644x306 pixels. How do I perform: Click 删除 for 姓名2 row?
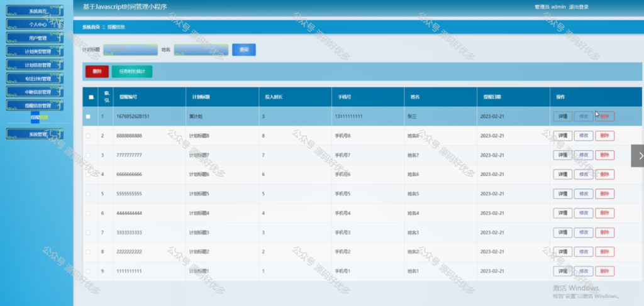pos(604,252)
